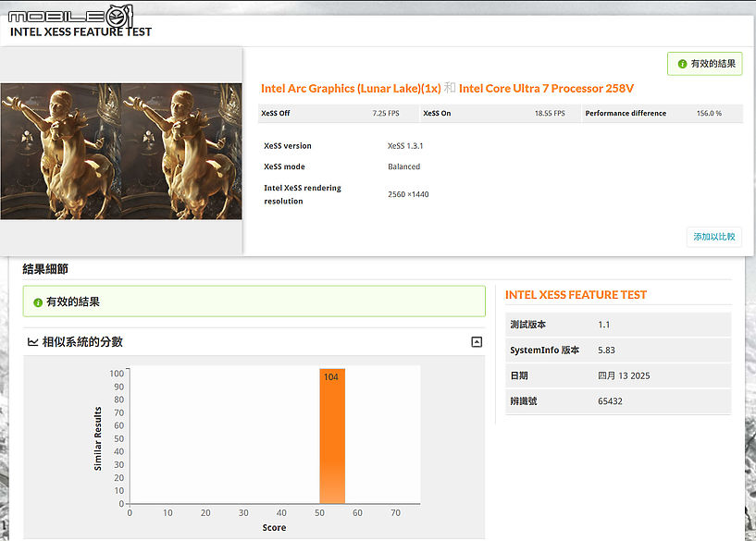Click the green info icon beside 有效的結果 badge
Screen dimensions: 756x541
[682, 64]
